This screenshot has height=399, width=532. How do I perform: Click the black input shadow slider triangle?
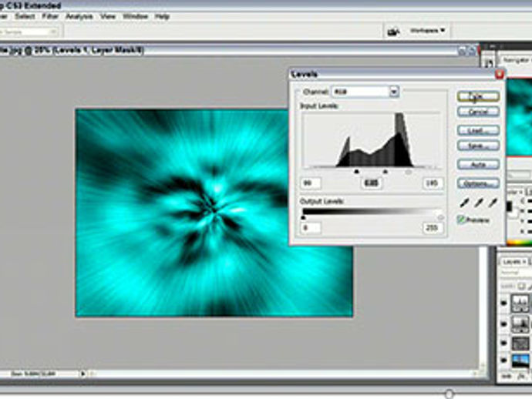356,172
